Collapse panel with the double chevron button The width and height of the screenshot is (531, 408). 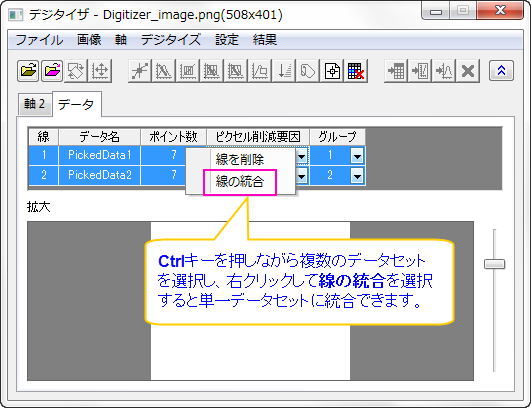(x=501, y=71)
